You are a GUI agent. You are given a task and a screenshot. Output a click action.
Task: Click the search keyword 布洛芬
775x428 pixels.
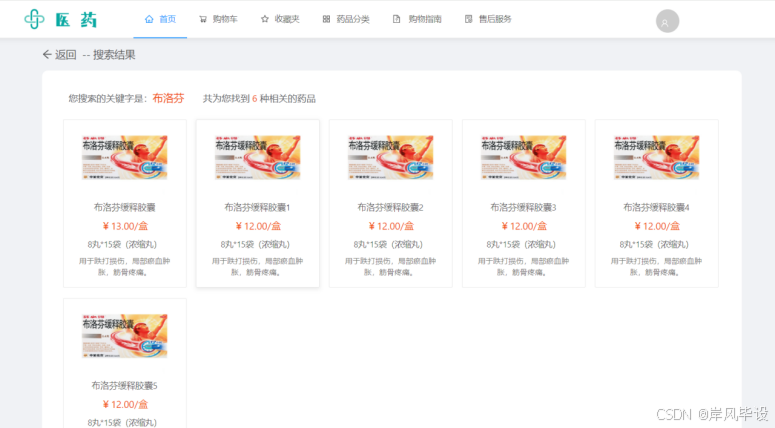(x=168, y=98)
